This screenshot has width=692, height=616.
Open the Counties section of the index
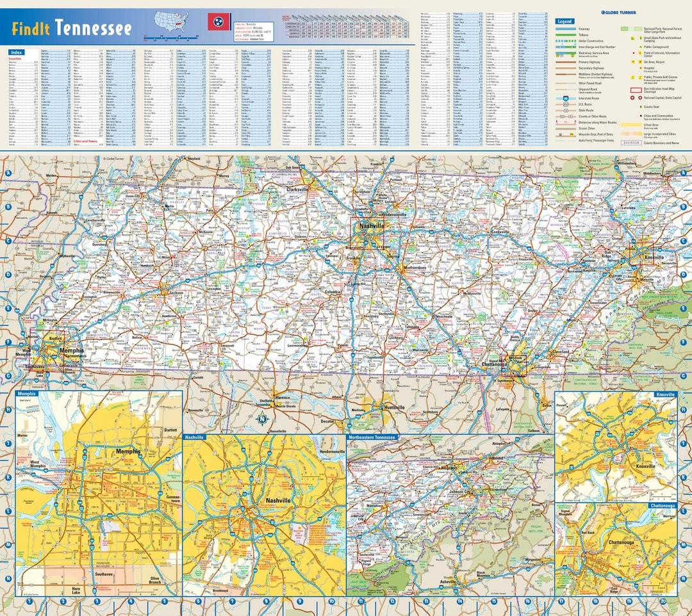[x=14, y=58]
